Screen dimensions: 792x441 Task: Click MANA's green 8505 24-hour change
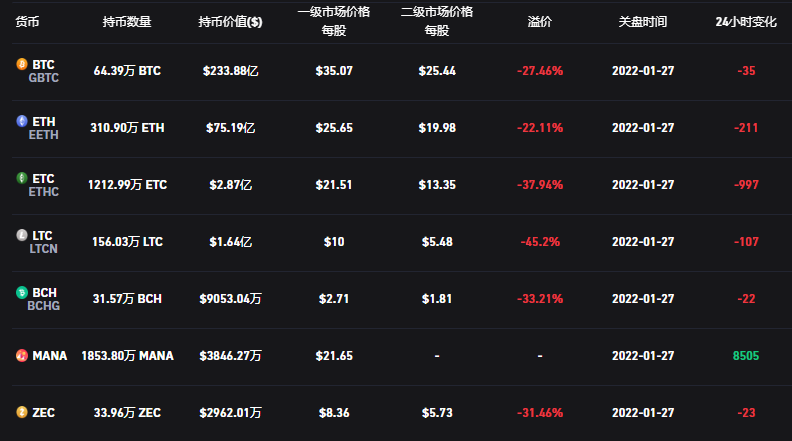tap(745, 355)
